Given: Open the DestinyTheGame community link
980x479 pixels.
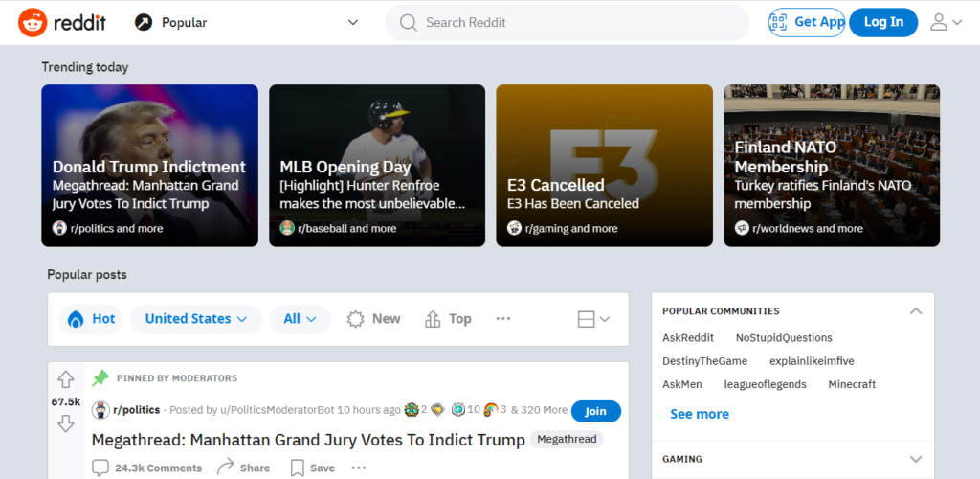Looking at the screenshot, I should coord(705,361).
